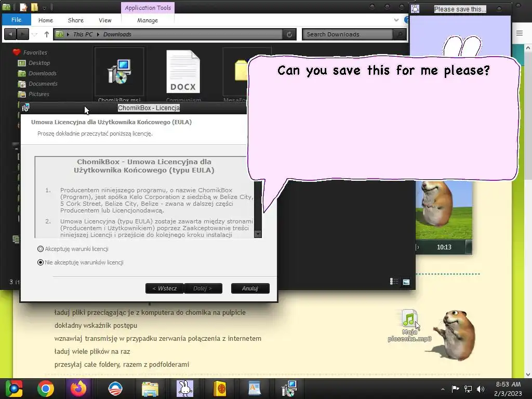Select 'Nie akceptuję warunków licencji' radio button
This screenshot has height=399, width=532.
click(41, 262)
